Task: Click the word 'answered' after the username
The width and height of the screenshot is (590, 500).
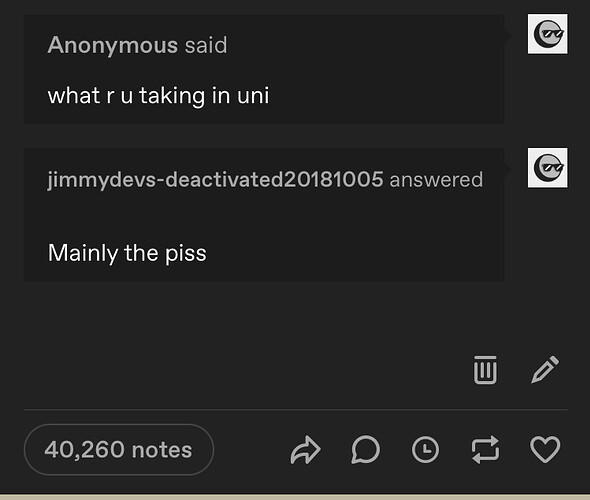Action: click(436, 179)
